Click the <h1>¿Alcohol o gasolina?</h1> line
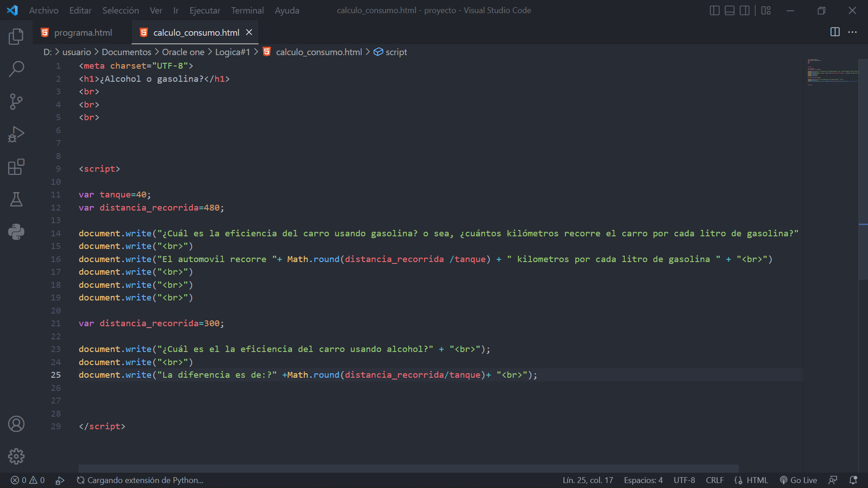The image size is (868, 488). tap(154, 79)
